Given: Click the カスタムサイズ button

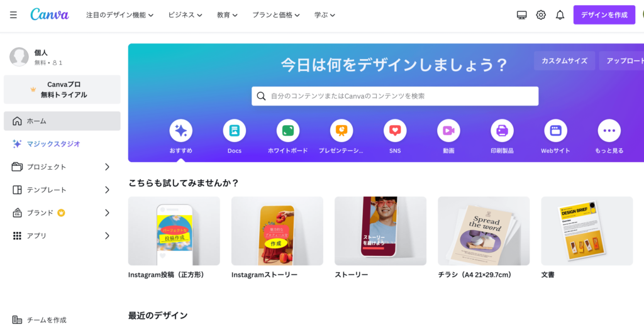Looking at the screenshot, I should (564, 61).
